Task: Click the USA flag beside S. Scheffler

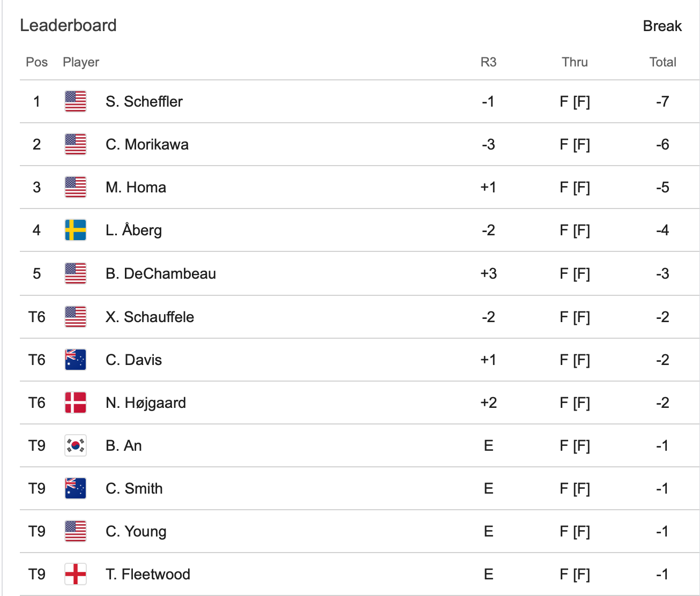Action: pyautogui.click(x=76, y=101)
